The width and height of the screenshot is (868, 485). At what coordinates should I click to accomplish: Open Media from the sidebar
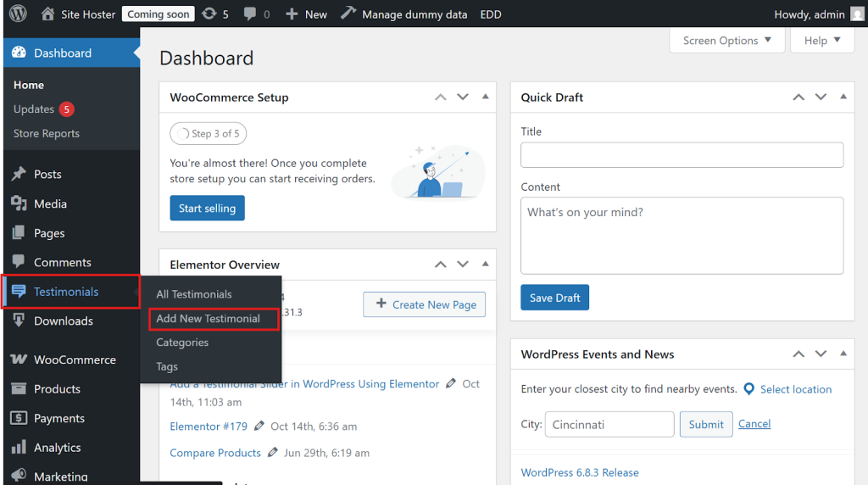click(x=50, y=203)
